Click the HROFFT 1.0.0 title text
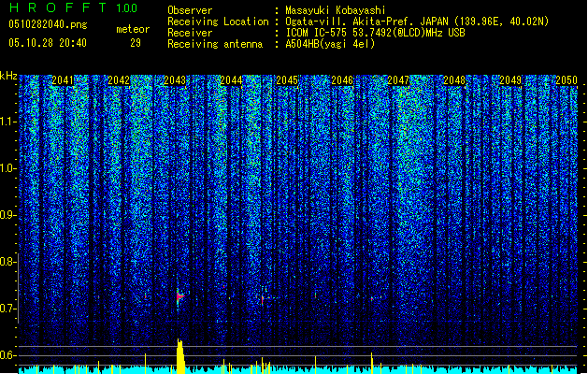The height and width of the screenshot is (374, 588). coord(73,7)
